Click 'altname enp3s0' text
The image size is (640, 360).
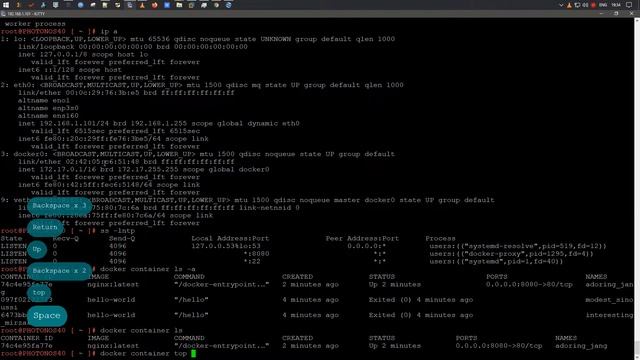click(48, 108)
